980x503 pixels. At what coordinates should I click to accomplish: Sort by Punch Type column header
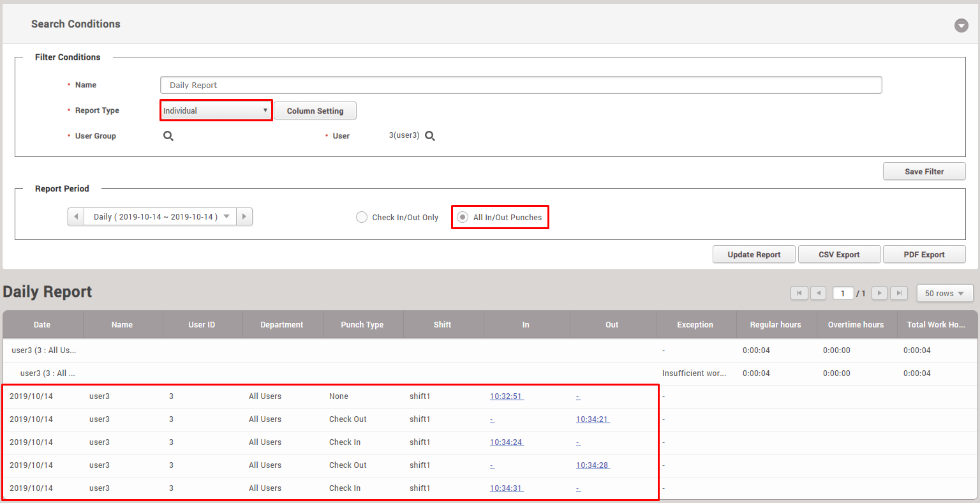362,324
